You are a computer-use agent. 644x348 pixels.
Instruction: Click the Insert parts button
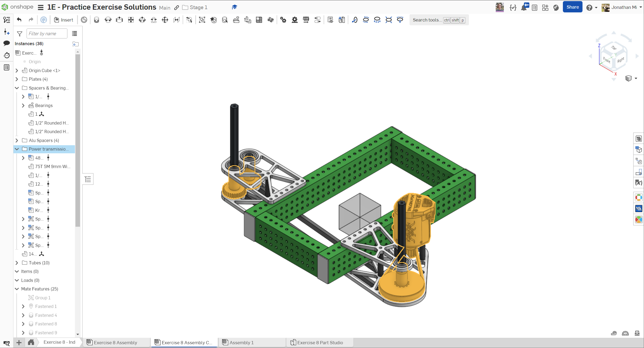[64, 20]
